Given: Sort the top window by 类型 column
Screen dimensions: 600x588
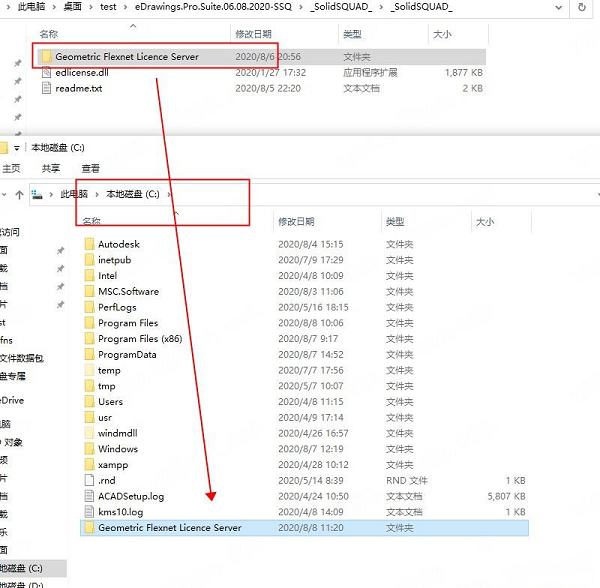Looking at the screenshot, I should click(x=352, y=34).
